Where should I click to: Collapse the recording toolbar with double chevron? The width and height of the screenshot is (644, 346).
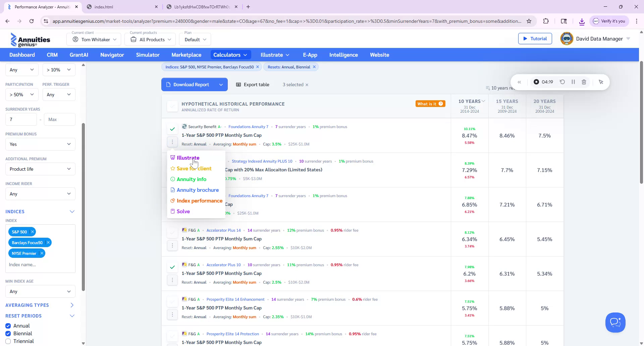click(520, 82)
